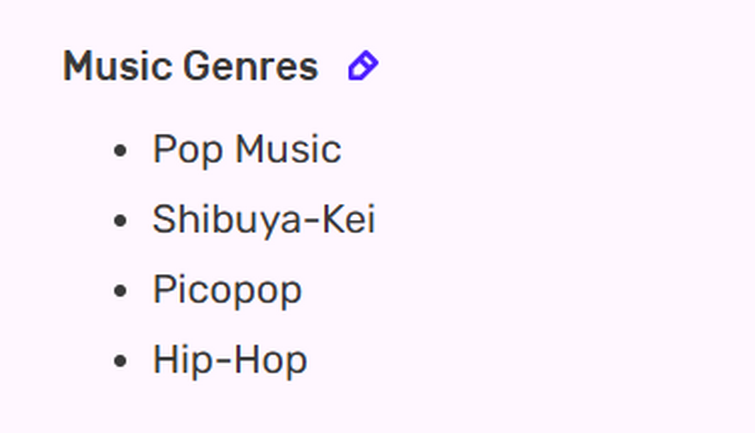Image resolution: width=755 pixels, height=433 pixels.
Task: Click the word Music in the heading
Action: 118,66
